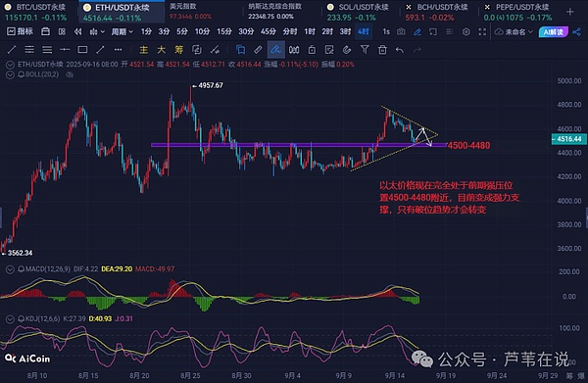Screen dimensions: 588x383
Task: Open more drawing tools ellipsis
Action: click(x=119, y=50)
